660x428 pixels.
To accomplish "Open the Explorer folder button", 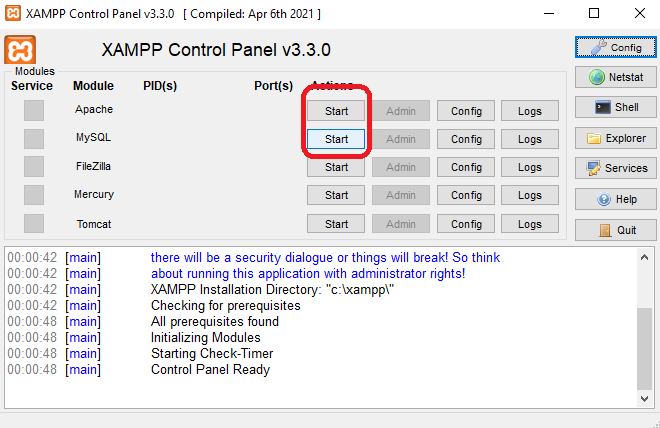I will tap(616, 138).
